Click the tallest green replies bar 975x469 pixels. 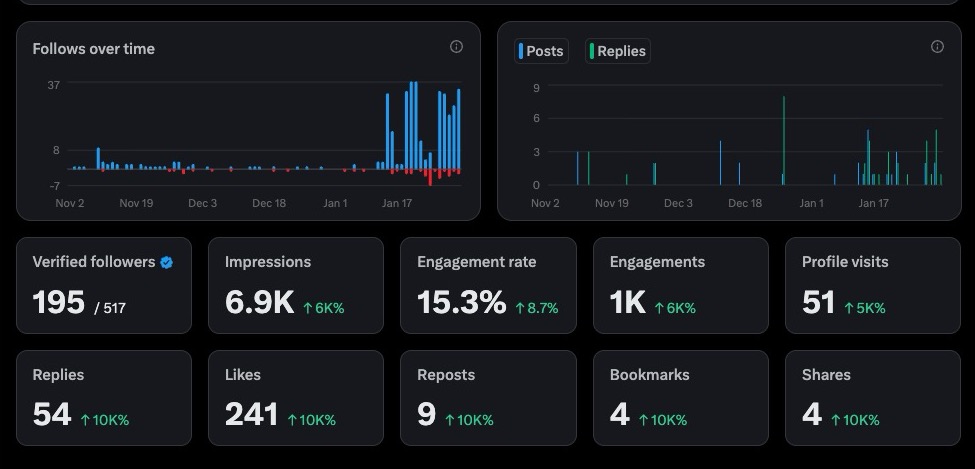pos(784,141)
